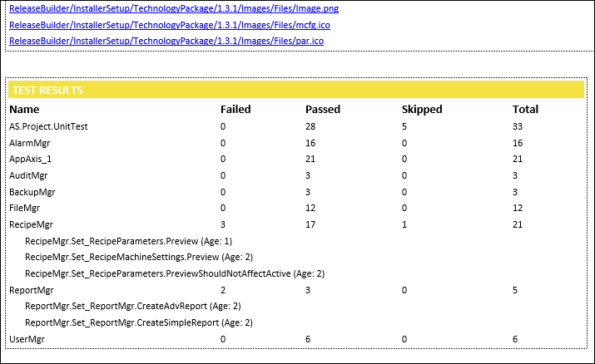Image resolution: width=595 pixels, height=364 pixels.
Task: Click the Skipped column header
Action: [422, 109]
